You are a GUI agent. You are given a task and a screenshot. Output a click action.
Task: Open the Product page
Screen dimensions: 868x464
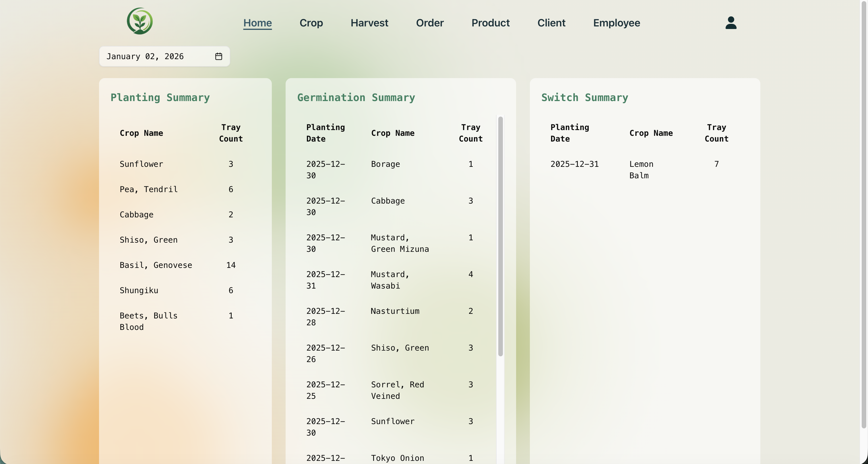point(490,23)
